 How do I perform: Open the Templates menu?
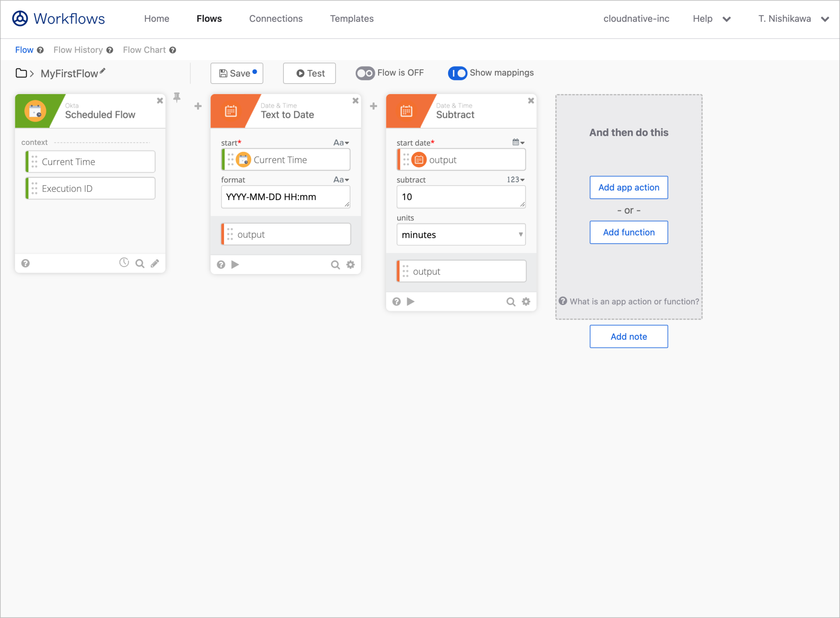tap(352, 19)
